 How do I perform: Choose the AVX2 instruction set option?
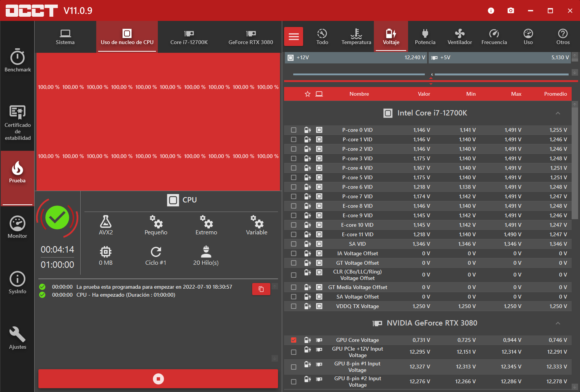pyautogui.click(x=106, y=225)
